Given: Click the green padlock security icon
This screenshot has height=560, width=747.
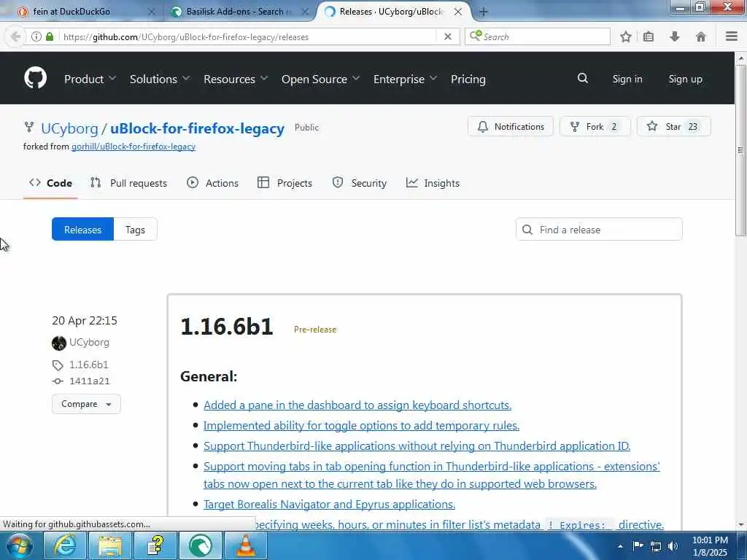Looking at the screenshot, I should click(50, 36).
